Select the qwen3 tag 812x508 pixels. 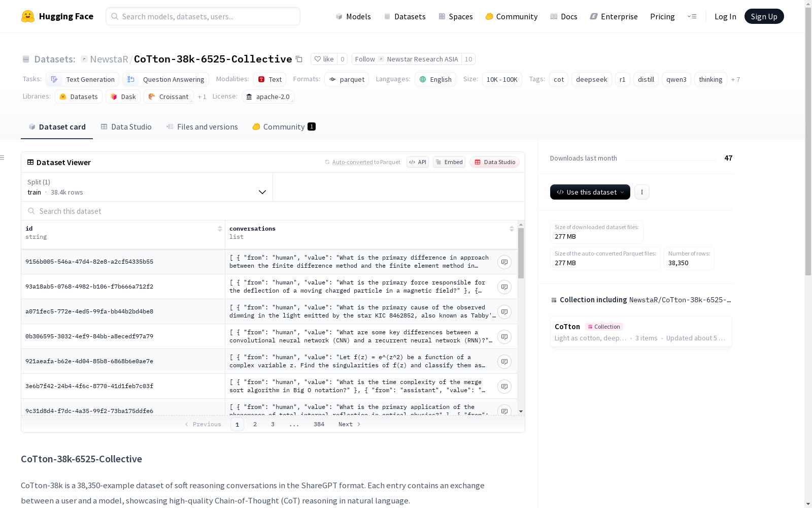676,79
